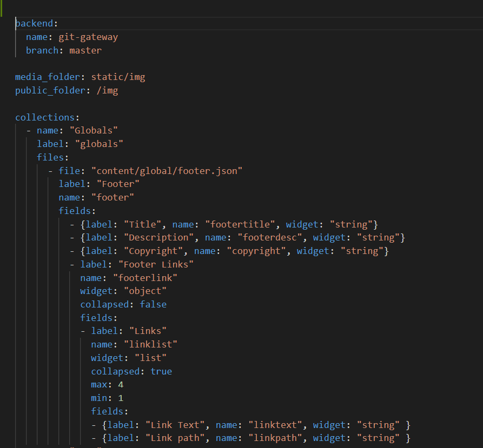Select the value "git-gateway"

(88, 37)
